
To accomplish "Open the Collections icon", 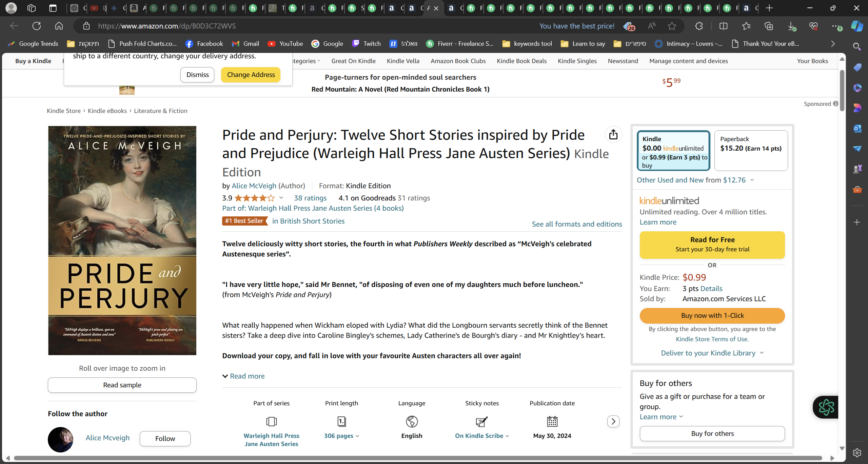I will (769, 26).
